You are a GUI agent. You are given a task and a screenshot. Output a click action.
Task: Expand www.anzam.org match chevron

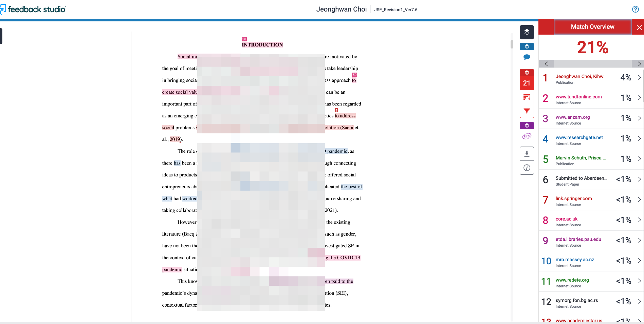(639, 118)
